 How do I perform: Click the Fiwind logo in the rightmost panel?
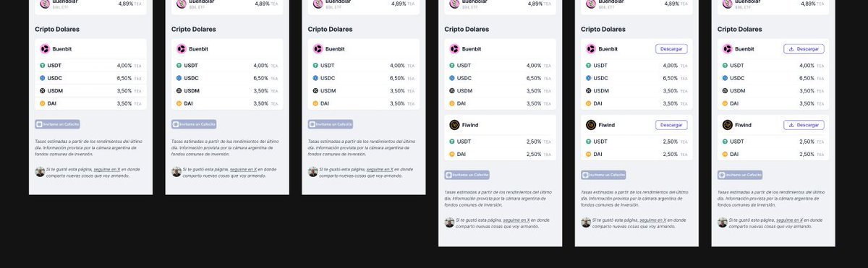(x=728, y=125)
